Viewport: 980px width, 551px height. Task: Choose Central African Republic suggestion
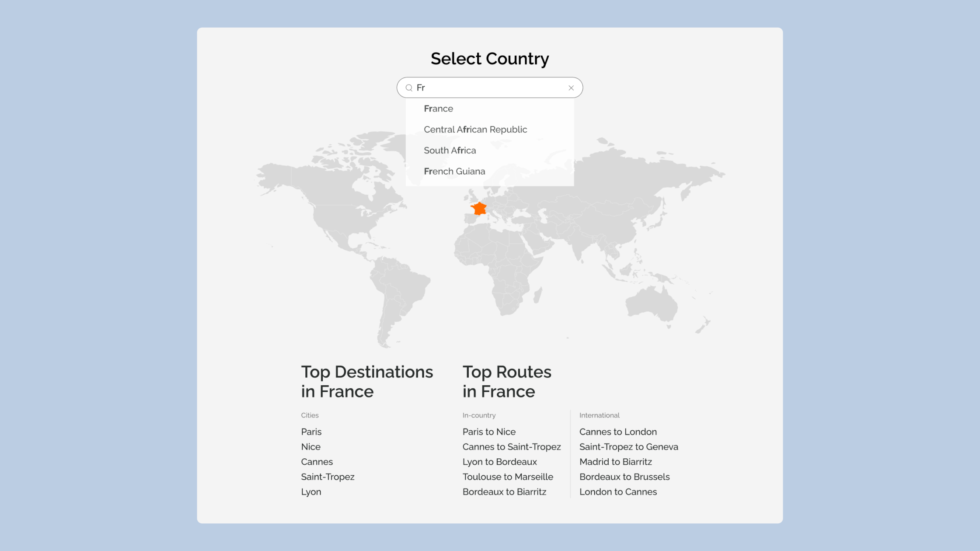point(475,130)
